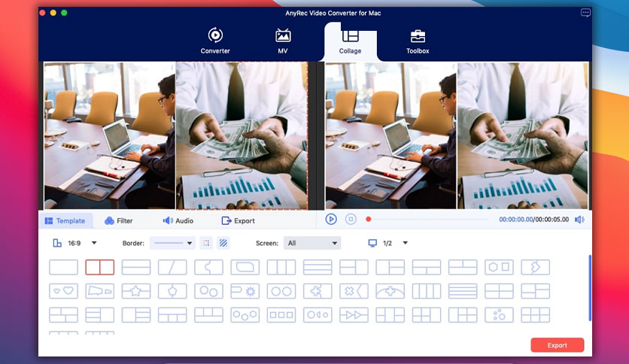Open the Converter tab icon

215,35
